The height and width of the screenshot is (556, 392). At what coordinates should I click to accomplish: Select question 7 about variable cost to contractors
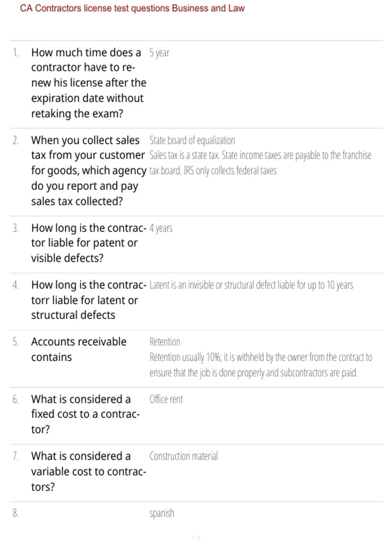click(89, 471)
